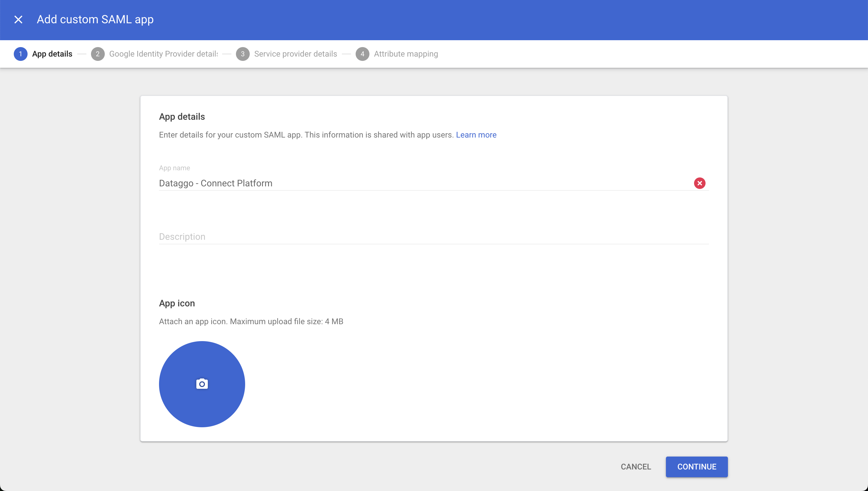Click inside the App name text field
Image resolution: width=868 pixels, height=491 pixels.
[x=404, y=183]
